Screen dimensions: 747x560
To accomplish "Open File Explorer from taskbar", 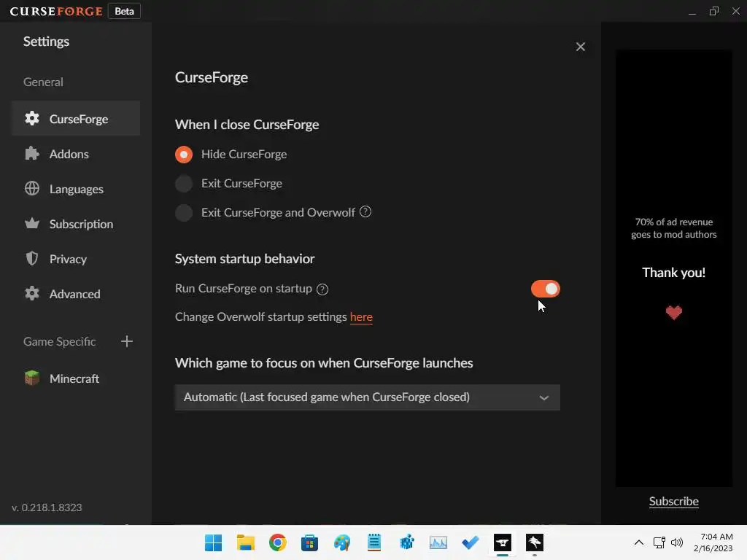I will [245, 542].
